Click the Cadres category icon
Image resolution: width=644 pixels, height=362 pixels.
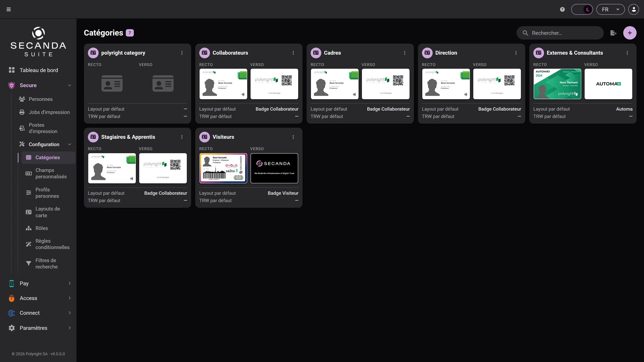pyautogui.click(x=316, y=53)
